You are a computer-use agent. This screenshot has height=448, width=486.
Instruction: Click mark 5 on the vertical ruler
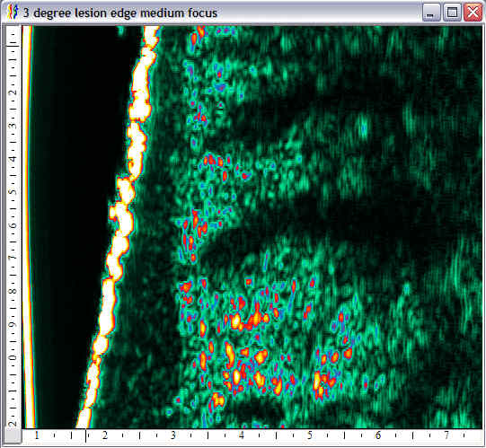pos(13,192)
